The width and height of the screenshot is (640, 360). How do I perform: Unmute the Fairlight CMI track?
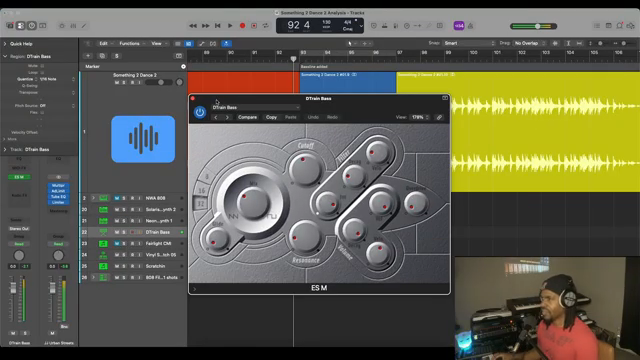click(x=117, y=243)
